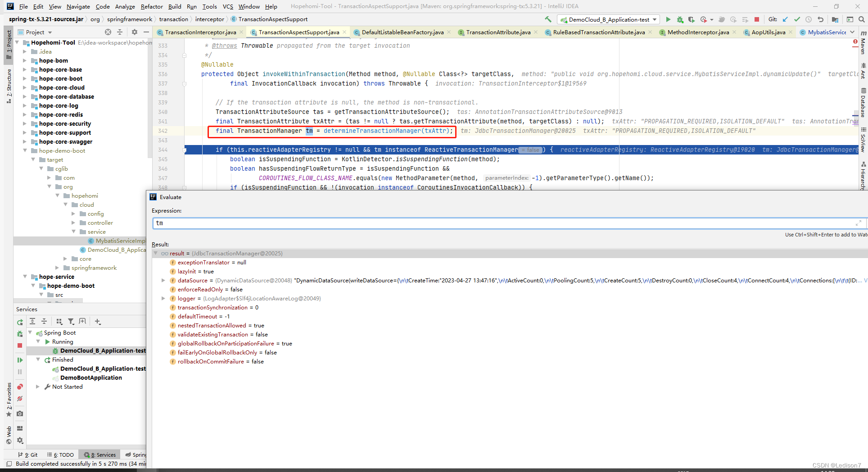The image size is (868, 472).
Task: Toggle the Structure side panel
Action: pyautogui.click(x=9, y=86)
